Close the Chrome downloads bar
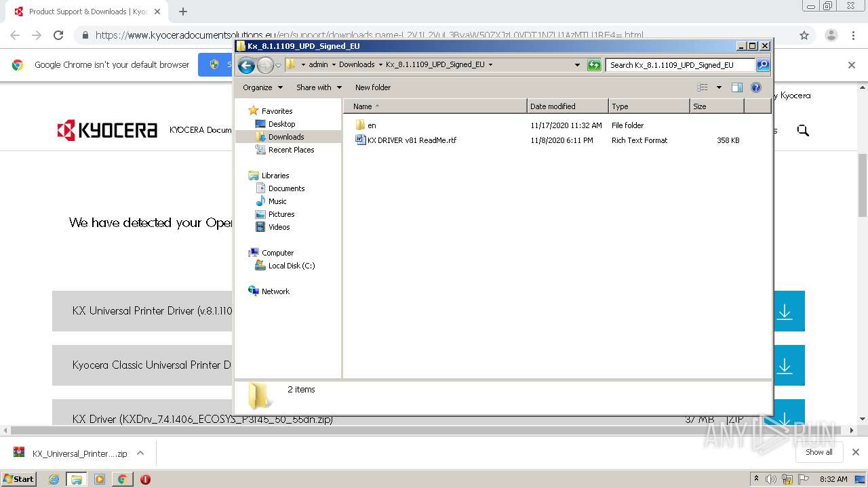This screenshot has width=868, height=488. pyautogui.click(x=855, y=452)
